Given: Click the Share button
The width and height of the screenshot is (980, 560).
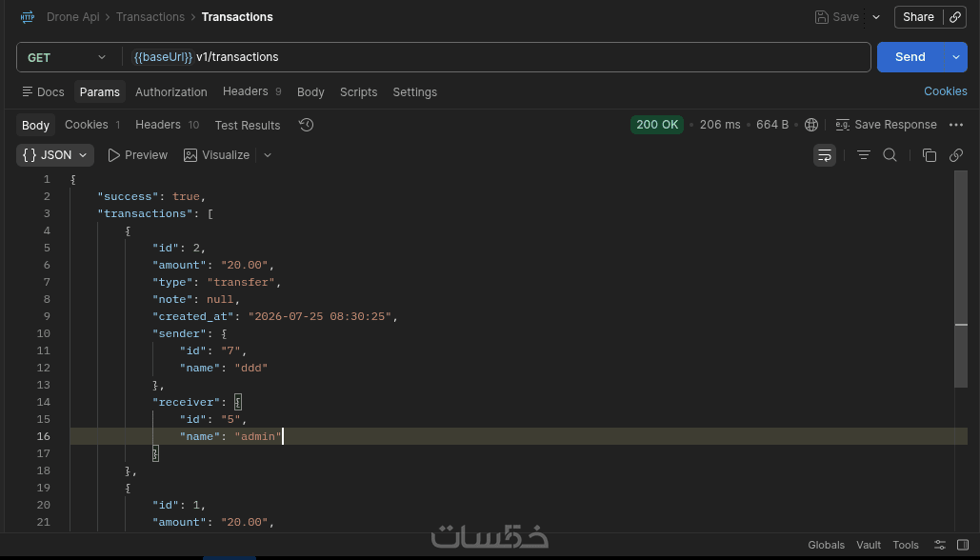Looking at the screenshot, I should 918,17.
